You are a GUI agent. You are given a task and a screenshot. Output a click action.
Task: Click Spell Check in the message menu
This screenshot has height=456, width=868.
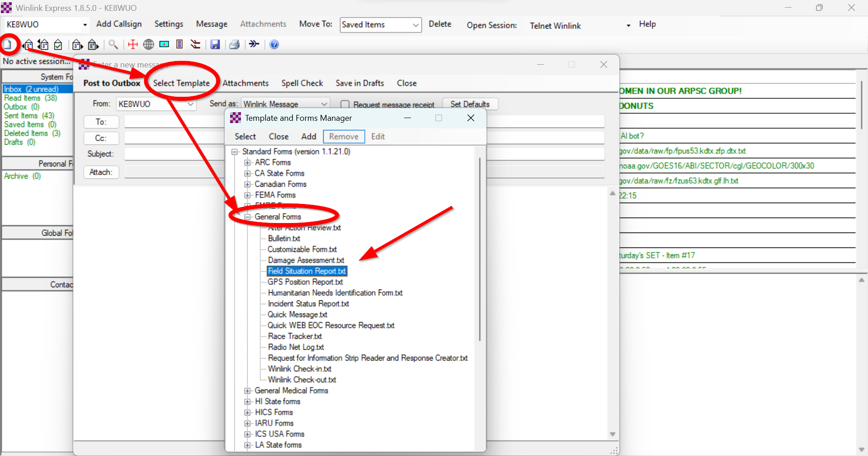point(302,83)
